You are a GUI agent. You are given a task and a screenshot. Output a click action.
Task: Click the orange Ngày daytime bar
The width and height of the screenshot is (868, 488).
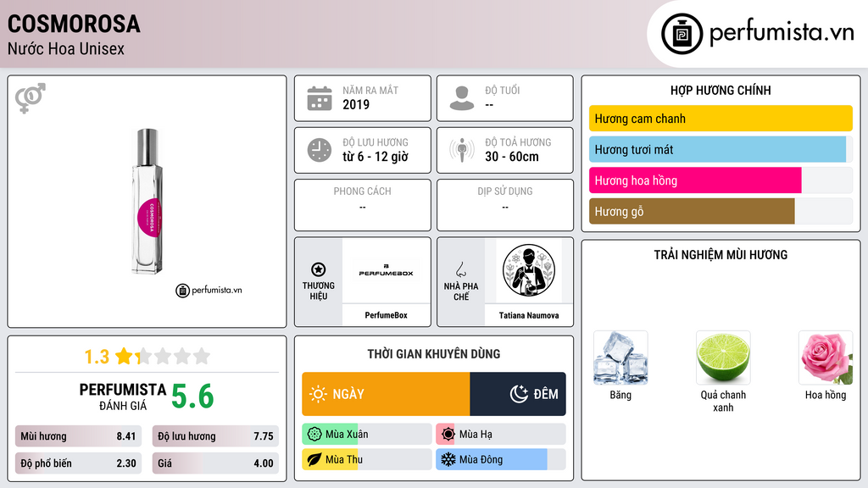click(386, 394)
